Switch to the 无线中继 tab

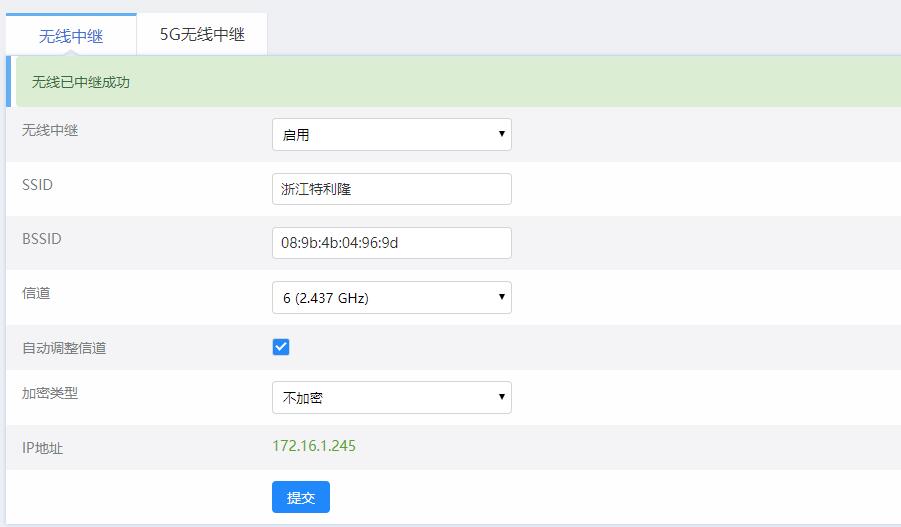pos(71,35)
